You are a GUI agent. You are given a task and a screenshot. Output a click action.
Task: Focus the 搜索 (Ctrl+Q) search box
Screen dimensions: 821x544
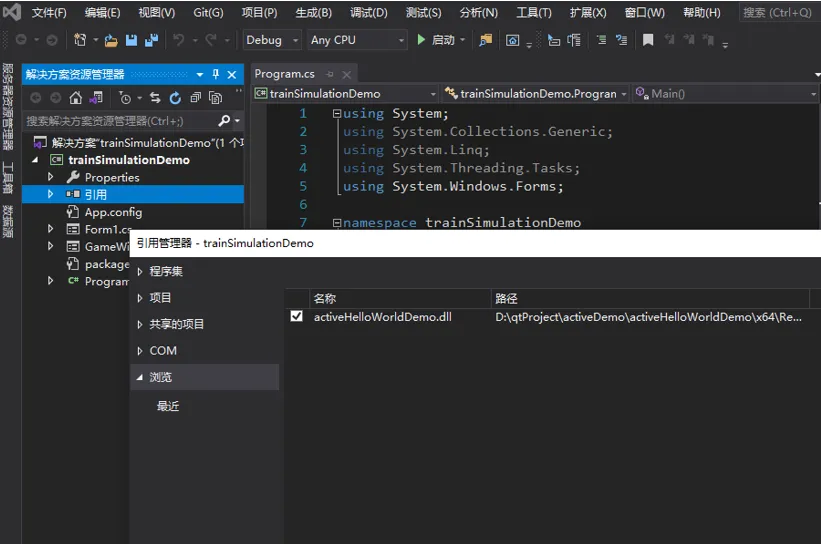pyautogui.click(x=779, y=13)
